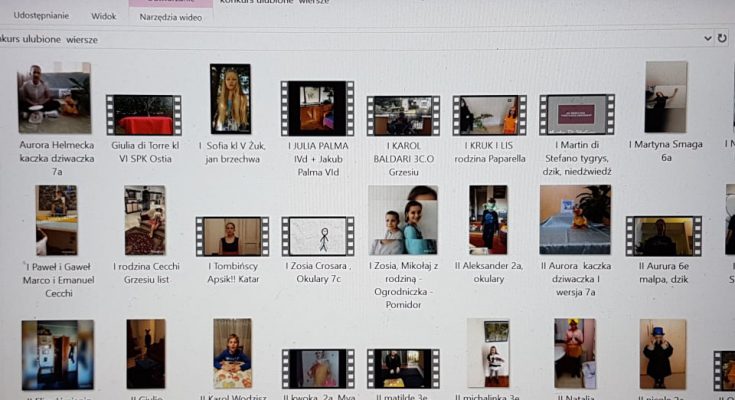Select I JULIA PALMA IVd video file
Image resolution: width=735 pixels, height=400 pixels.
tap(318, 108)
